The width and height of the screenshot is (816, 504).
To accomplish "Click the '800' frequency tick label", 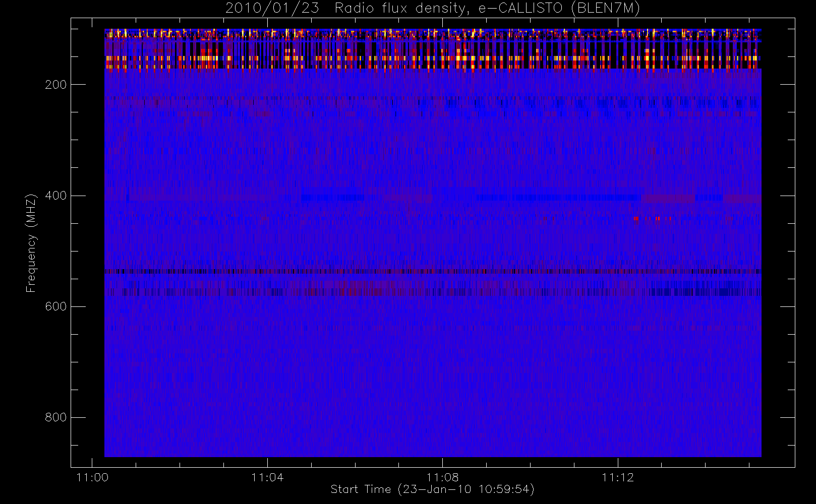I will [x=56, y=417].
